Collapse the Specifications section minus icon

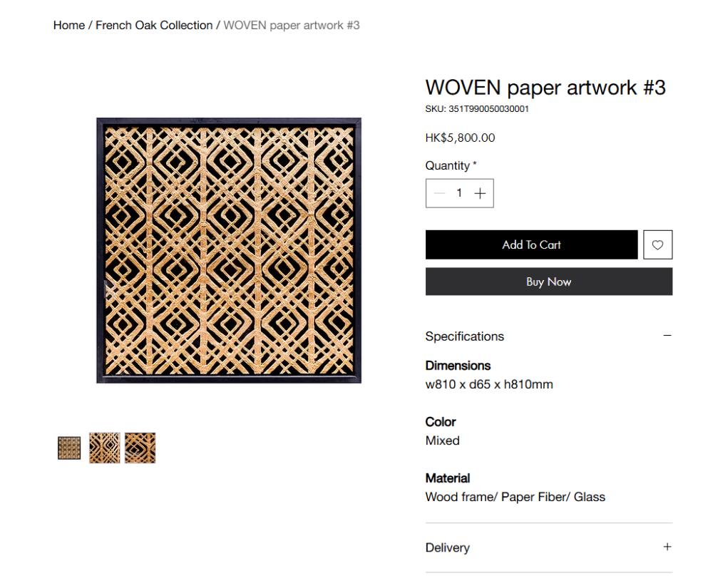[x=667, y=336]
